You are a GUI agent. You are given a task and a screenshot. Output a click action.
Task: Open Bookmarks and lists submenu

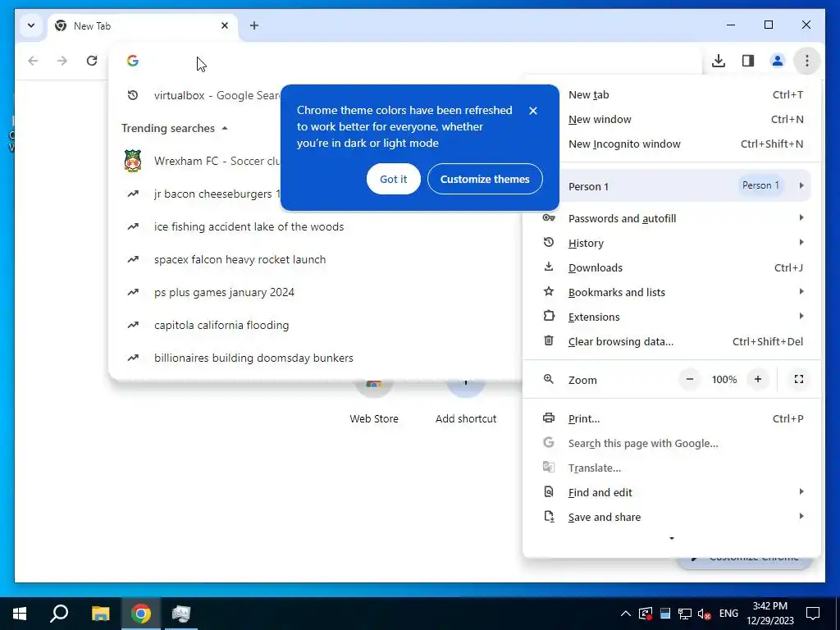672,292
